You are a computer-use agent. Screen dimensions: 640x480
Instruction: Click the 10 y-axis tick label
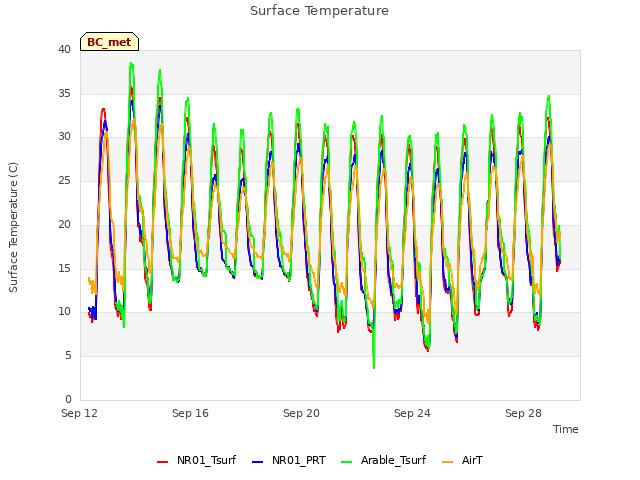tap(64, 311)
